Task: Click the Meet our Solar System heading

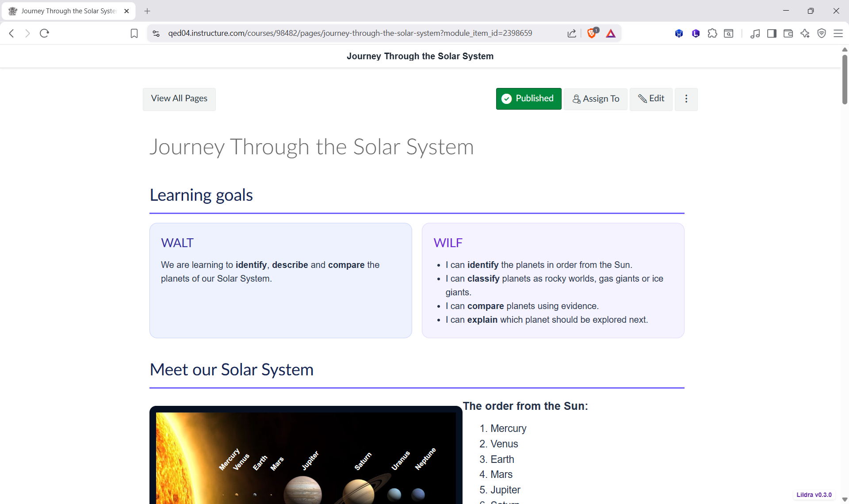Action: 232,370
